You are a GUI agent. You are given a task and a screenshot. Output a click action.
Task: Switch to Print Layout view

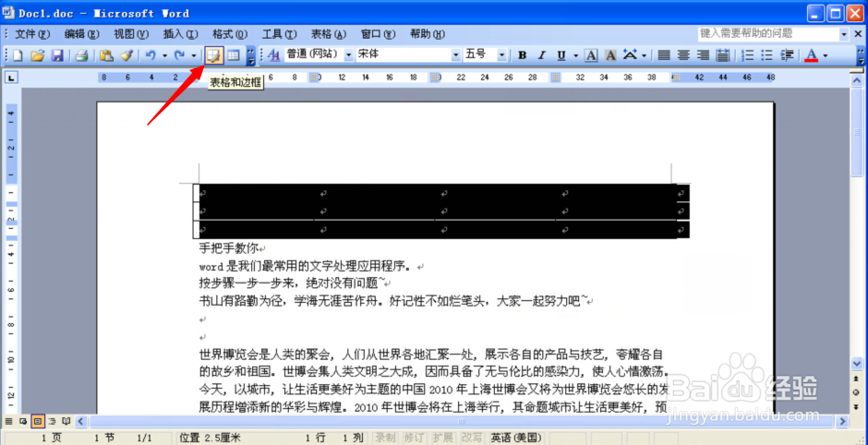[x=38, y=422]
